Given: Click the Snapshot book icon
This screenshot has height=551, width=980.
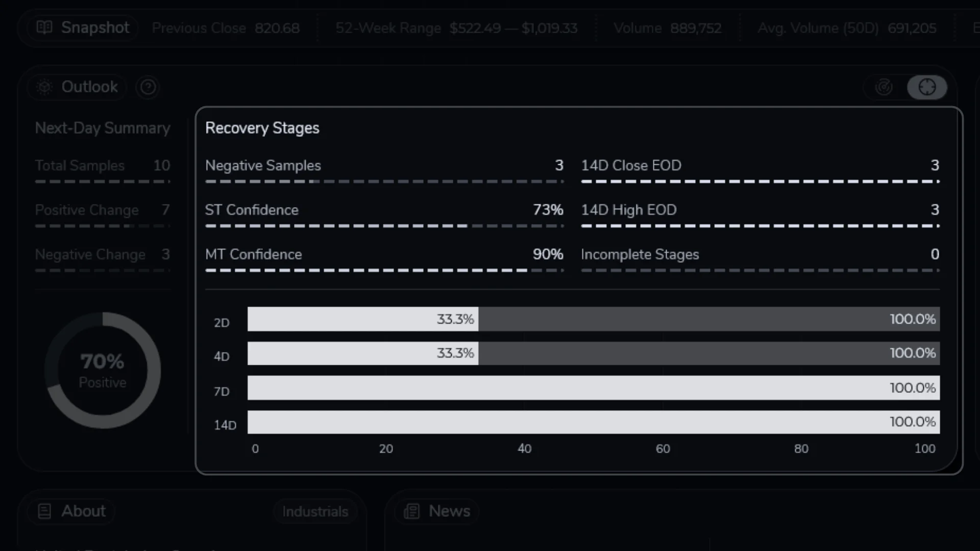Looking at the screenshot, I should coord(44,28).
